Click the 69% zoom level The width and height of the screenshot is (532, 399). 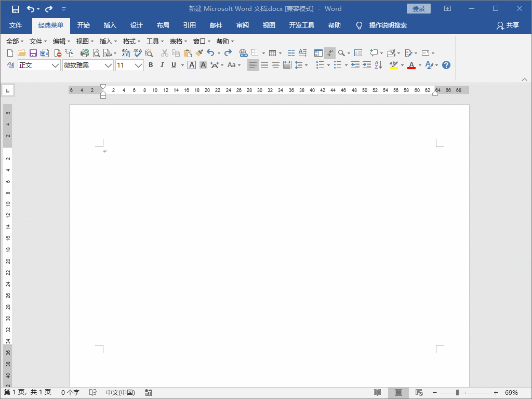tap(511, 393)
